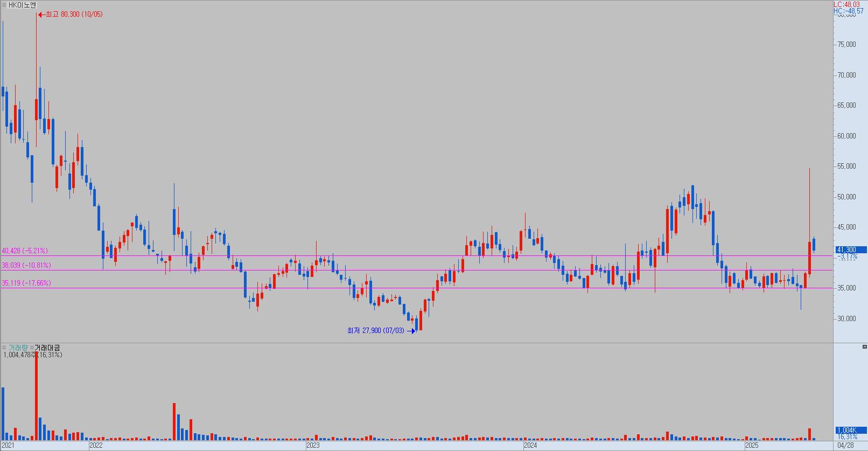Click the 2023 year marker on time axis
The height and width of the screenshot is (451, 868).
313,446
